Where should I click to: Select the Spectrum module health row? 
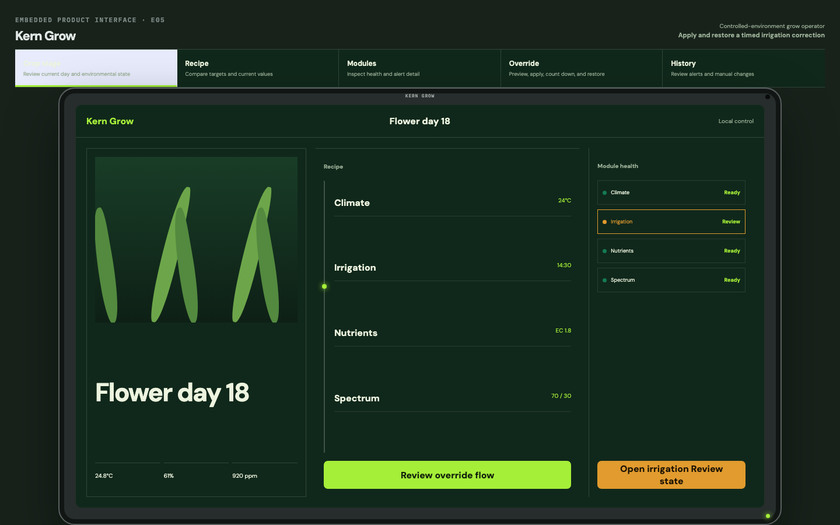[x=671, y=280]
